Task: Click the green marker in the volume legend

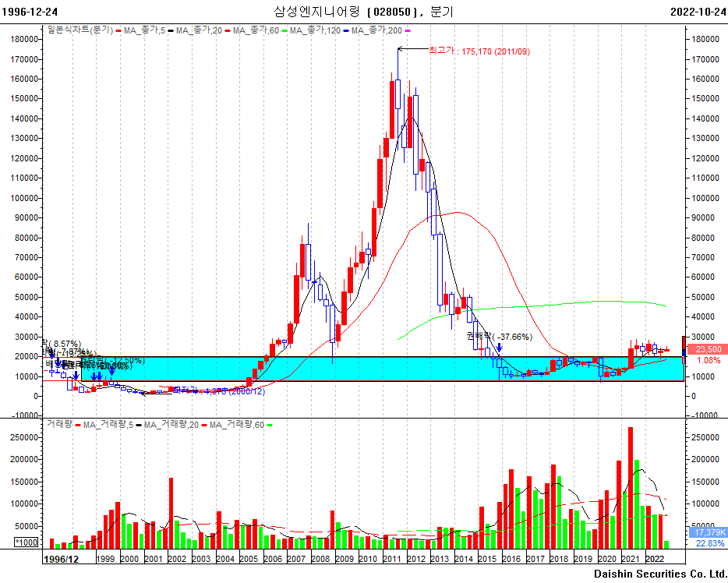Action: tap(270, 426)
